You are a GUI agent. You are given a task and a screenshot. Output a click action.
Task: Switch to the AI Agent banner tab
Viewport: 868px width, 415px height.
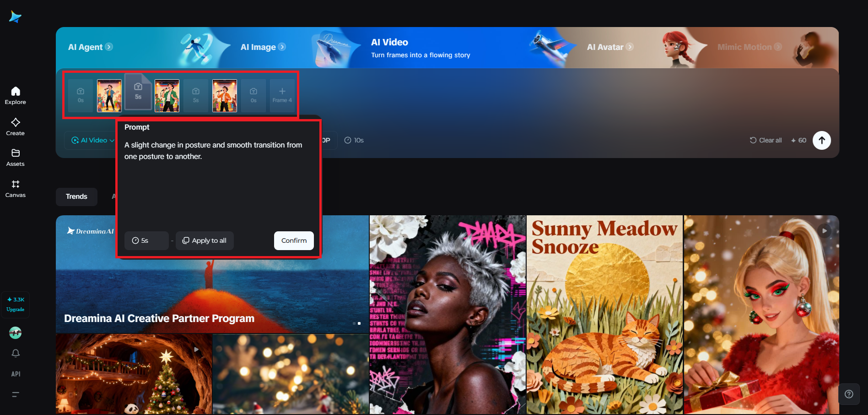point(90,47)
